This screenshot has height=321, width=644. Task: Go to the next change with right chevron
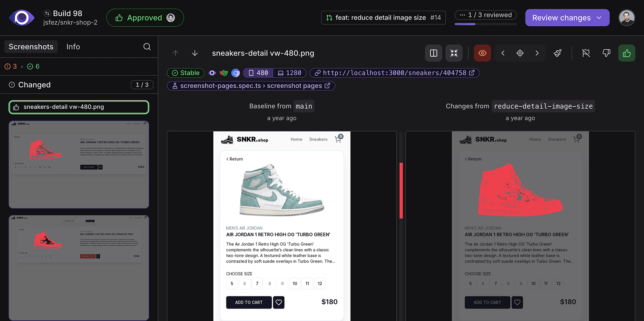(x=537, y=53)
